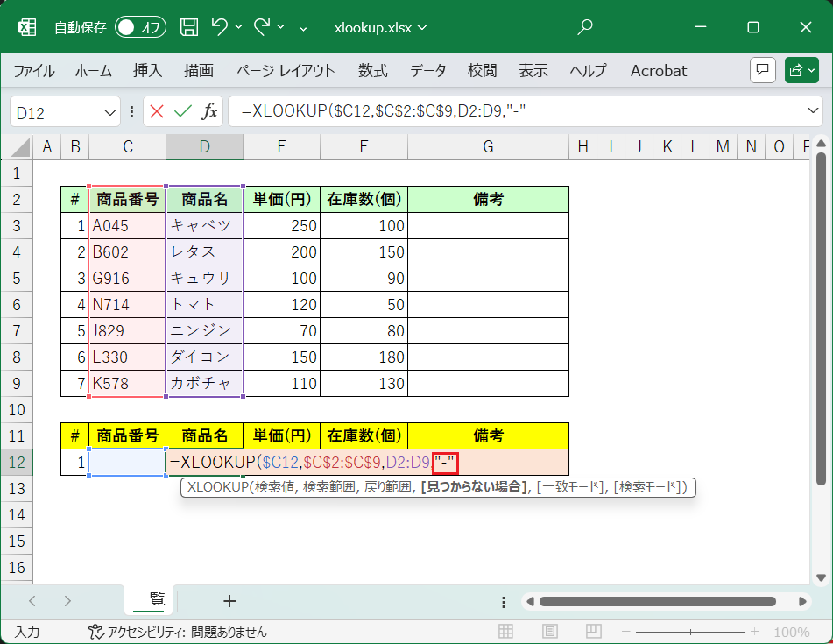Click the Undo arrow icon

tap(220, 27)
